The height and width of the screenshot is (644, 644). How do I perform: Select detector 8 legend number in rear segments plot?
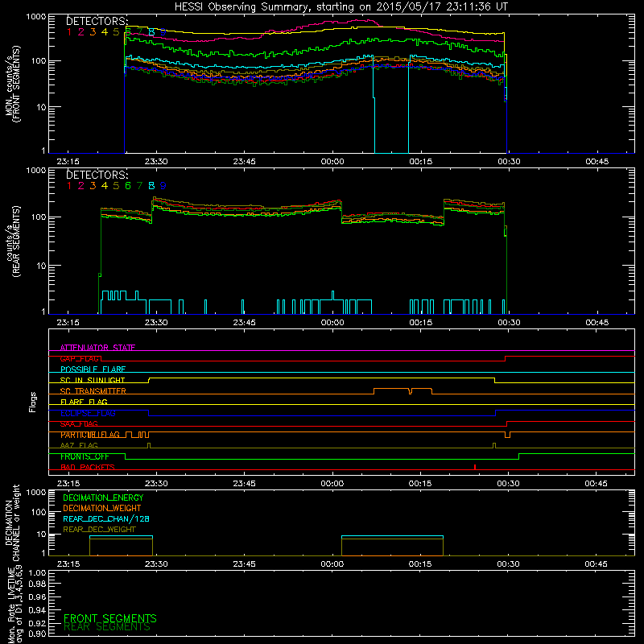(x=151, y=186)
